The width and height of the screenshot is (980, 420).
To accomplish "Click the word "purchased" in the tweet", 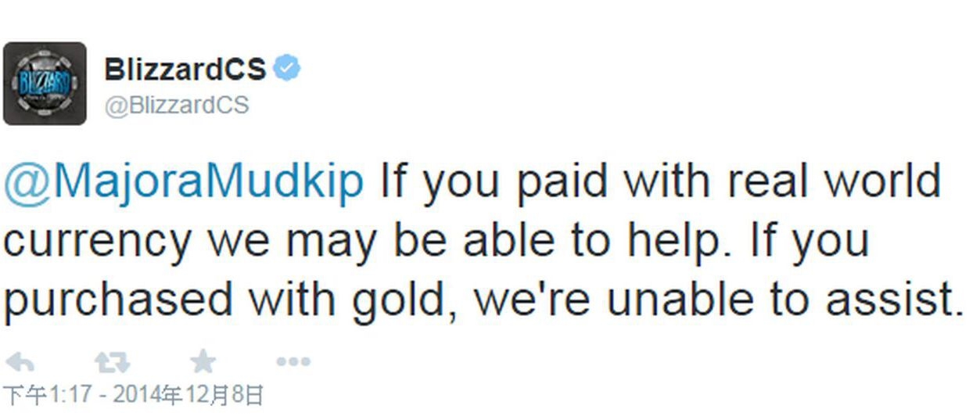I will [118, 300].
